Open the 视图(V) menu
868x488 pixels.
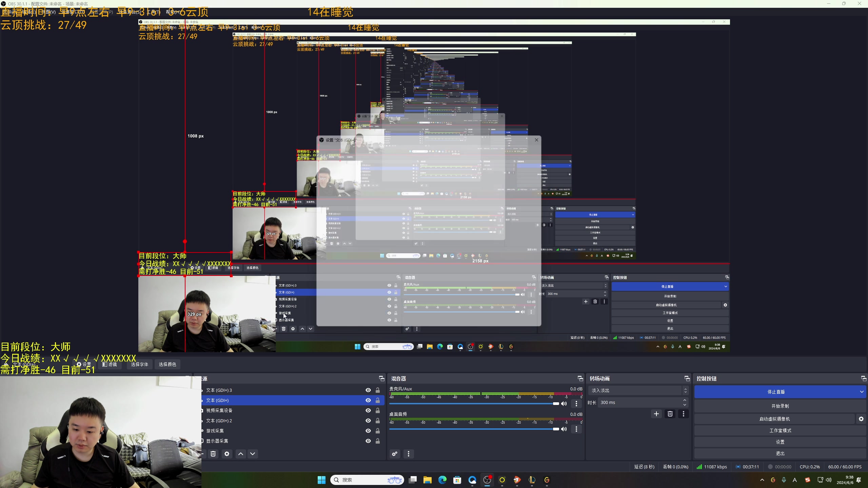(48, 12)
